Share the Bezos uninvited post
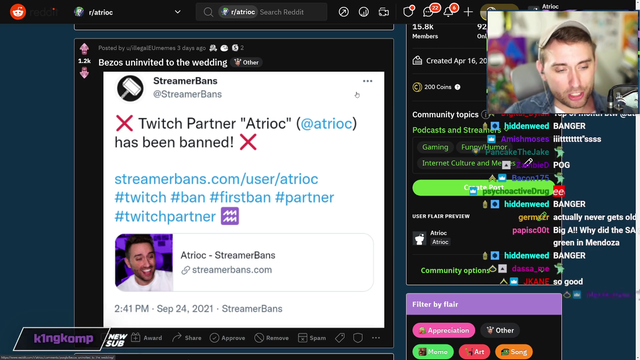Viewport: 640px width, 360px height. tap(187, 338)
